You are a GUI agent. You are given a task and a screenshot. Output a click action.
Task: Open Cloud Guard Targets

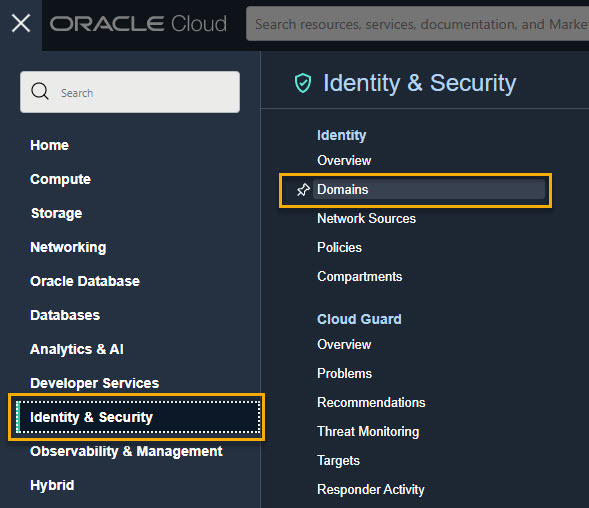pyautogui.click(x=338, y=461)
